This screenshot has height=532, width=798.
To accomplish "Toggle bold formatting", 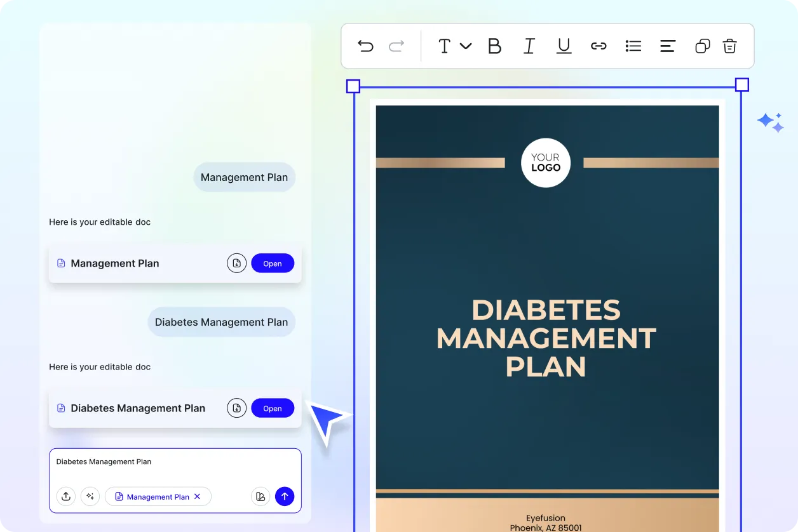I will 494,46.
